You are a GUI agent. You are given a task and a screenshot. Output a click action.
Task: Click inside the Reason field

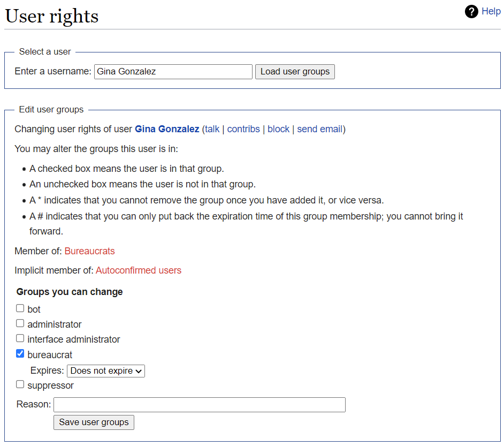point(199,404)
